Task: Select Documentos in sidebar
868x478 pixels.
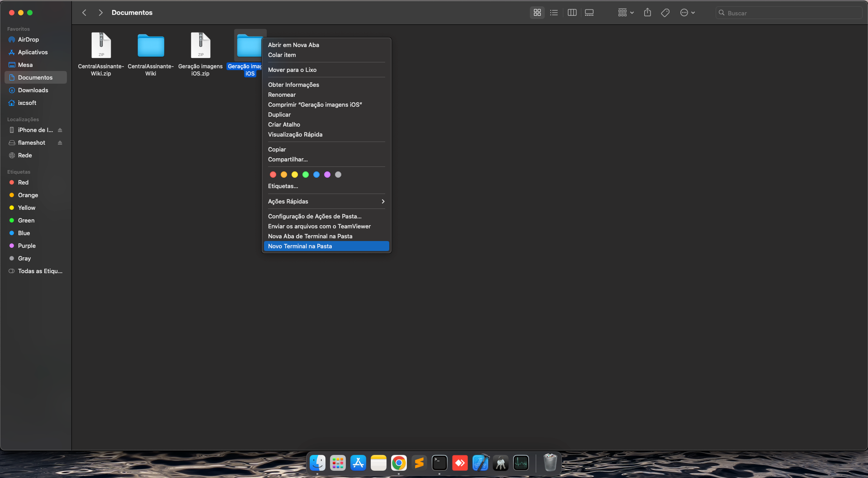Action: (x=36, y=78)
